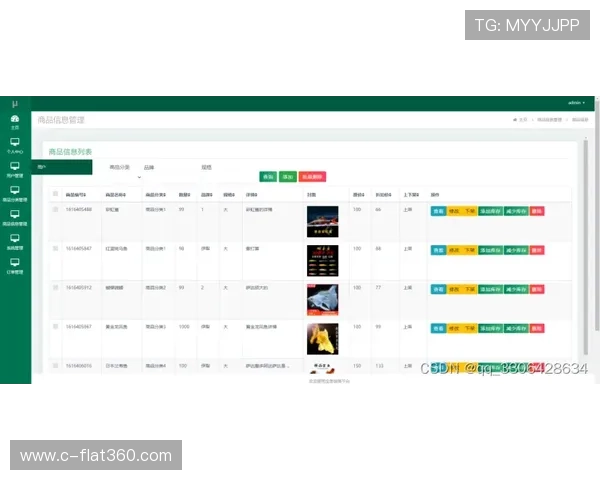Open the 主页 dashboard sidebar icon

tap(15, 121)
